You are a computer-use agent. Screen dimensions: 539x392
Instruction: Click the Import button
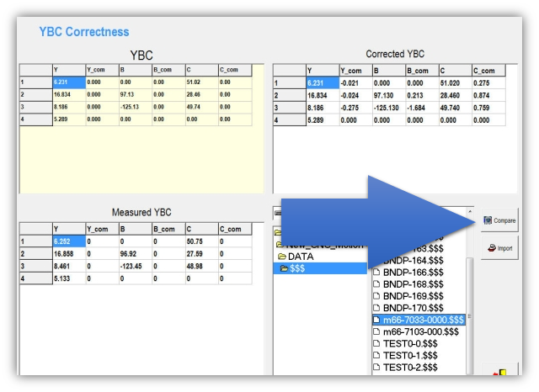(499, 249)
